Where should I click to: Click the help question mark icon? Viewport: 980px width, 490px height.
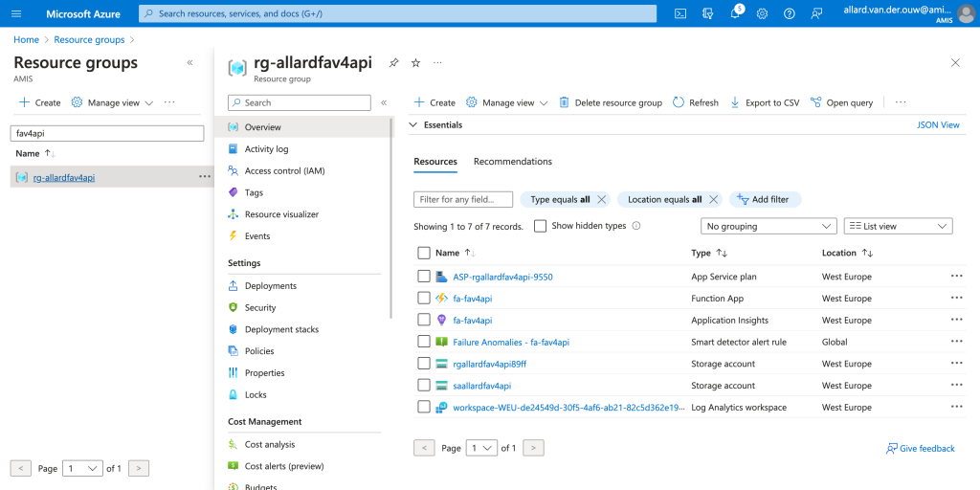pyautogui.click(x=790, y=13)
